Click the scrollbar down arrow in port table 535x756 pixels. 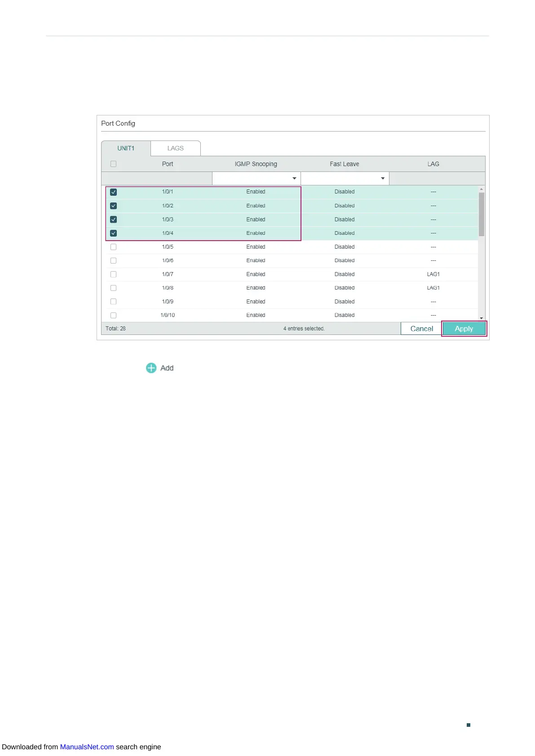coord(482,318)
